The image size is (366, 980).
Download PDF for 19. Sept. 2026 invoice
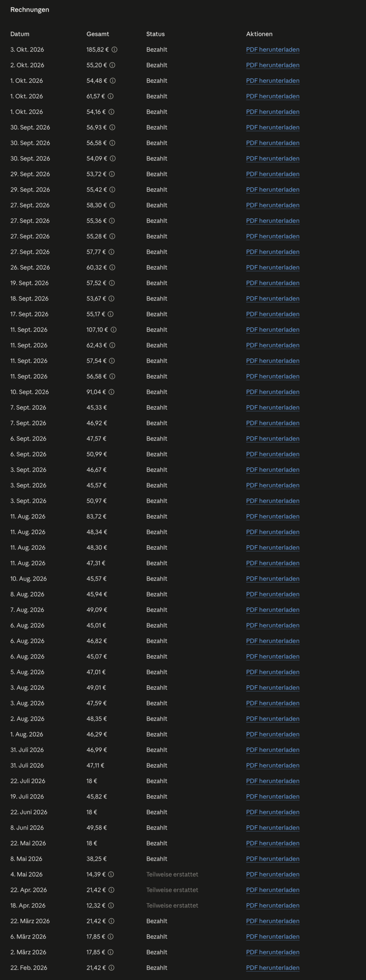coord(272,283)
